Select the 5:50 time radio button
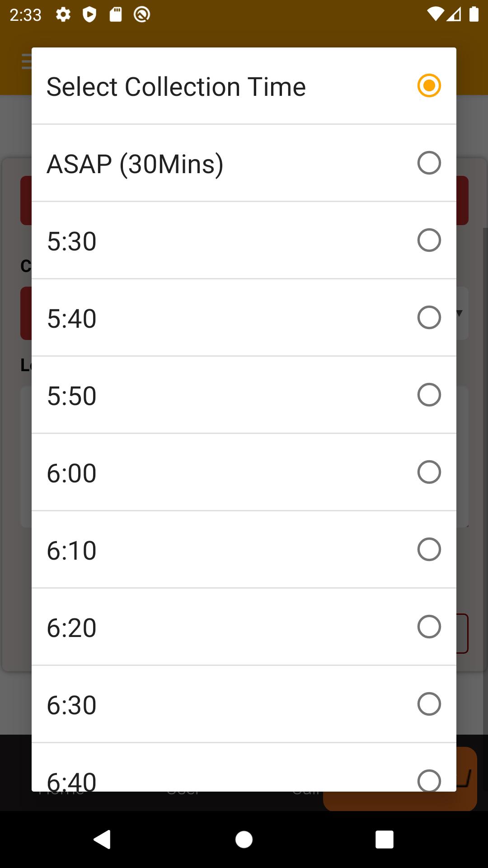Viewport: 488px width, 868px height. click(x=429, y=395)
